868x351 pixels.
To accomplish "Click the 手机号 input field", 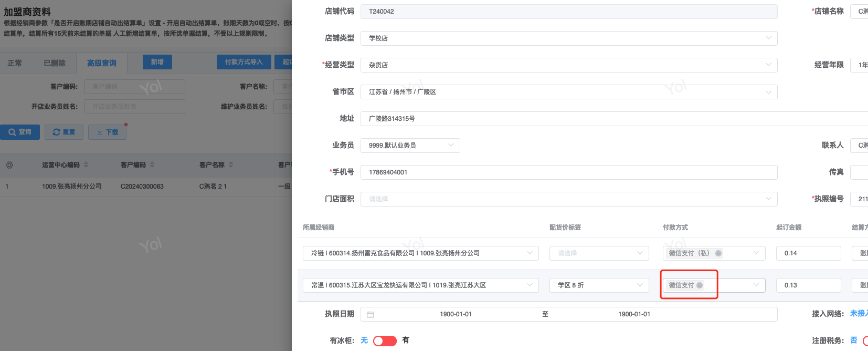I will point(568,172).
